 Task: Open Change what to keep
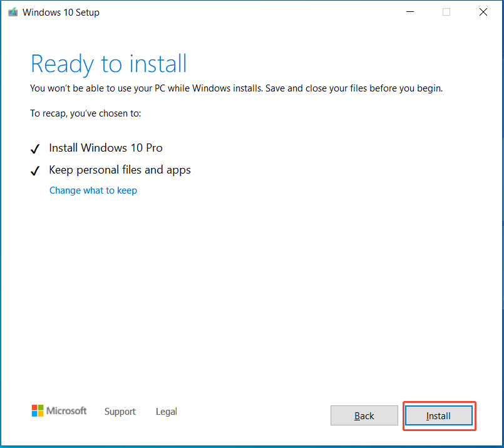point(93,190)
